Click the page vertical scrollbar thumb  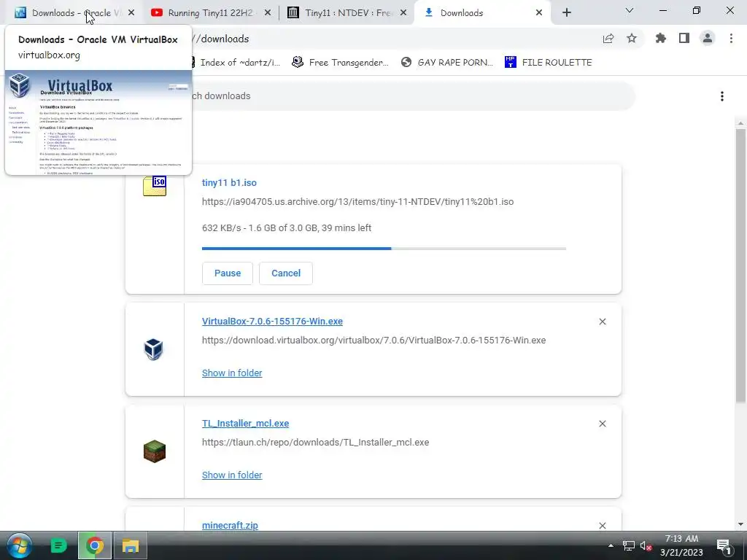(740, 265)
